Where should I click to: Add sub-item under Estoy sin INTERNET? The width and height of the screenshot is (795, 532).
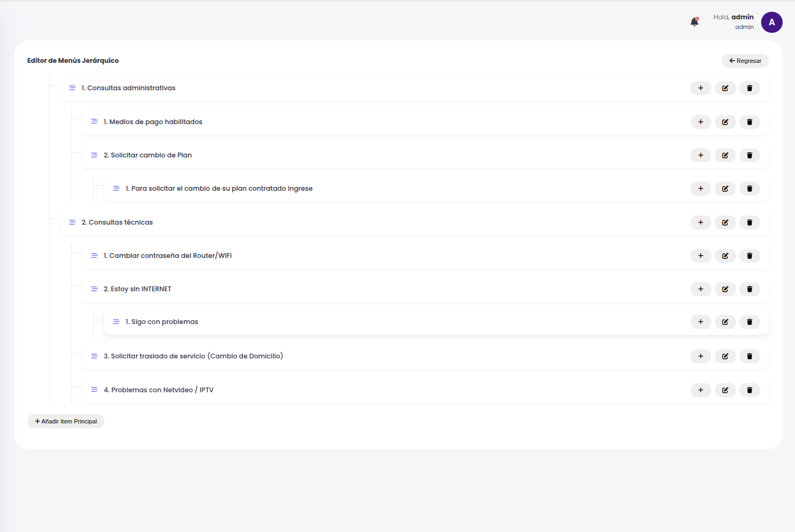[700, 289]
